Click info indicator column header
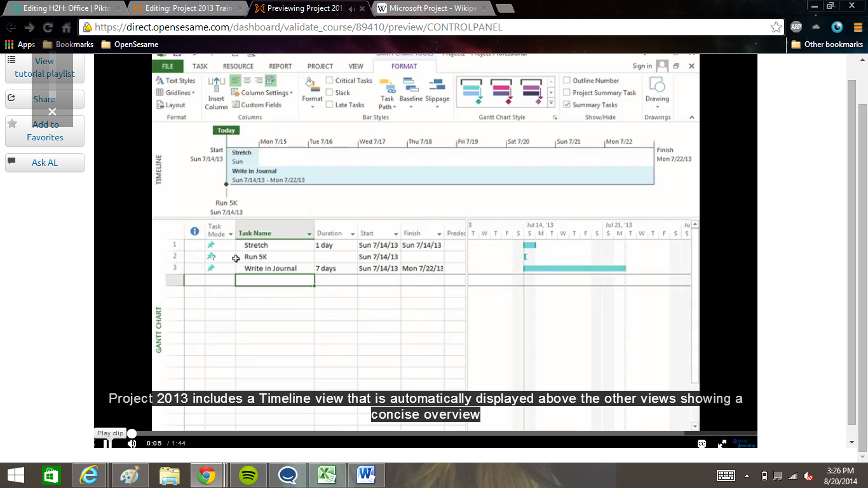 [195, 232]
